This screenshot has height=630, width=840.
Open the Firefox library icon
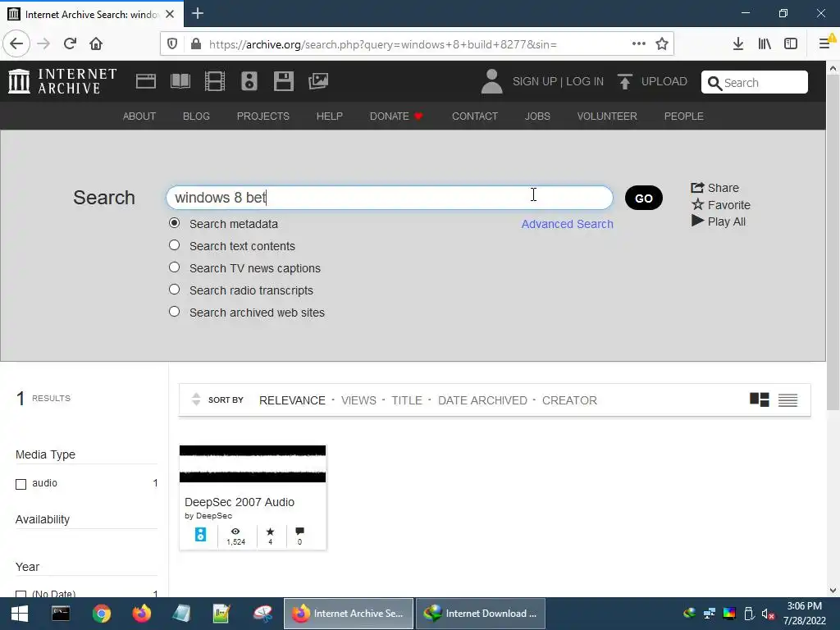[x=765, y=44]
